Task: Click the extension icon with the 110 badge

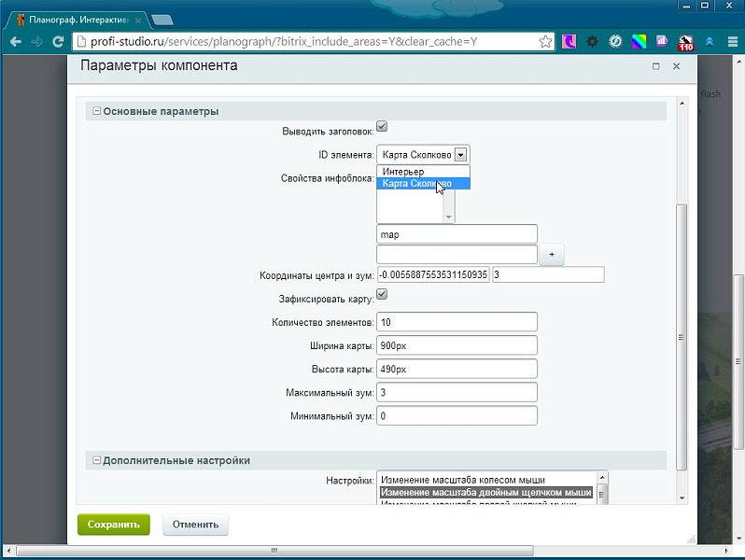Action: coord(686,42)
